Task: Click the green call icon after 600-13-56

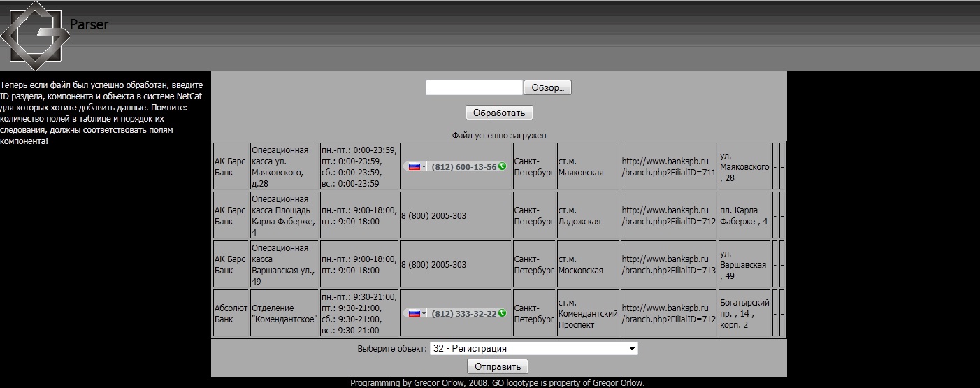Action: click(x=502, y=166)
